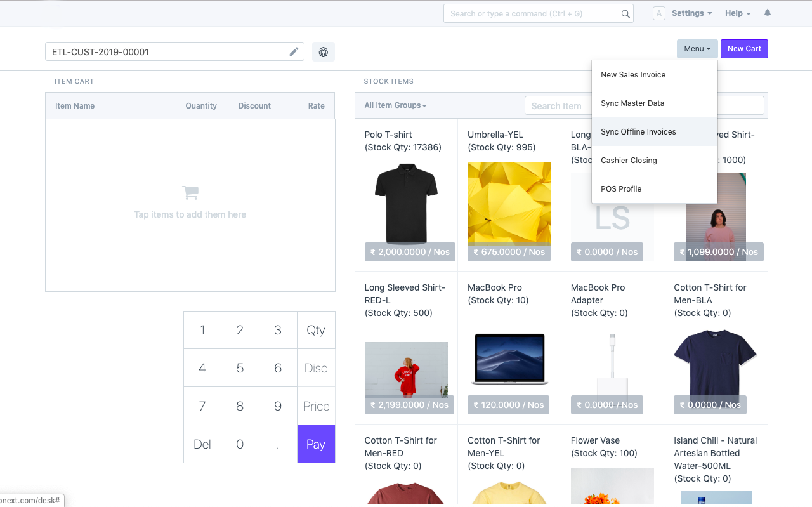This screenshot has width=812, height=507.
Task: Click the search magnifier icon in top bar
Action: [625, 14]
